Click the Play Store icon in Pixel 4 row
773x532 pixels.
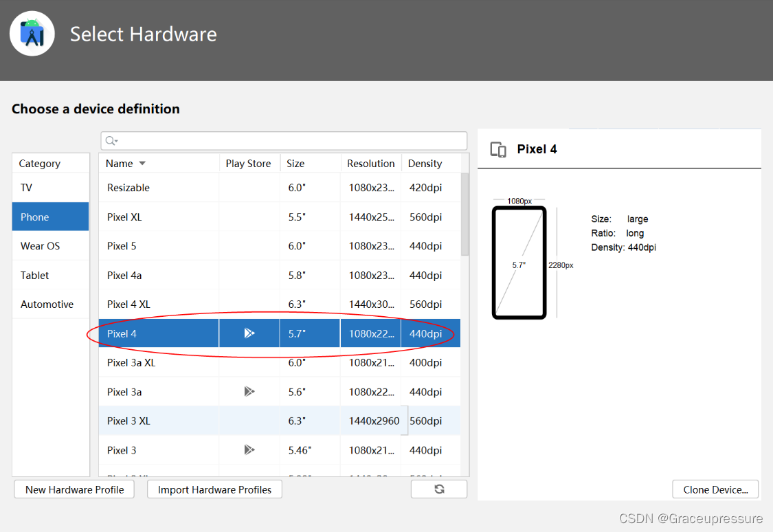click(x=249, y=333)
